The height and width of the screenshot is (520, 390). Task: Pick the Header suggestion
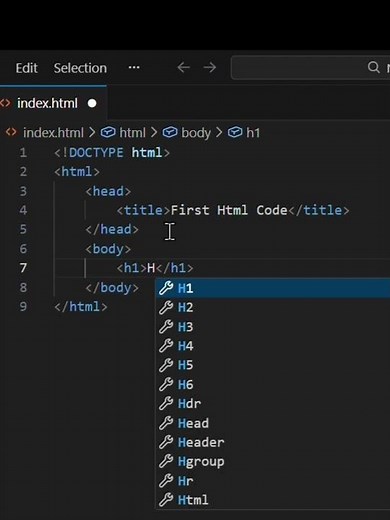(x=273, y=442)
